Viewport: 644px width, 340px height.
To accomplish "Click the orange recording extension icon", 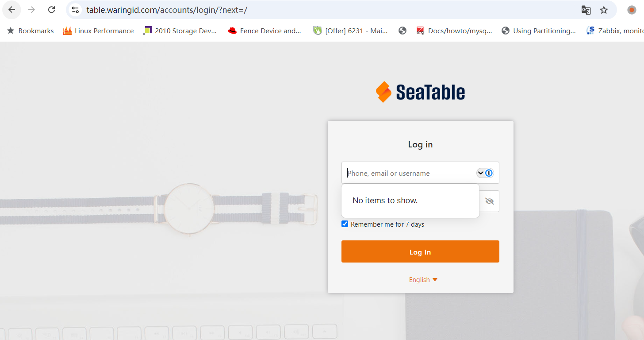I will click(x=632, y=10).
